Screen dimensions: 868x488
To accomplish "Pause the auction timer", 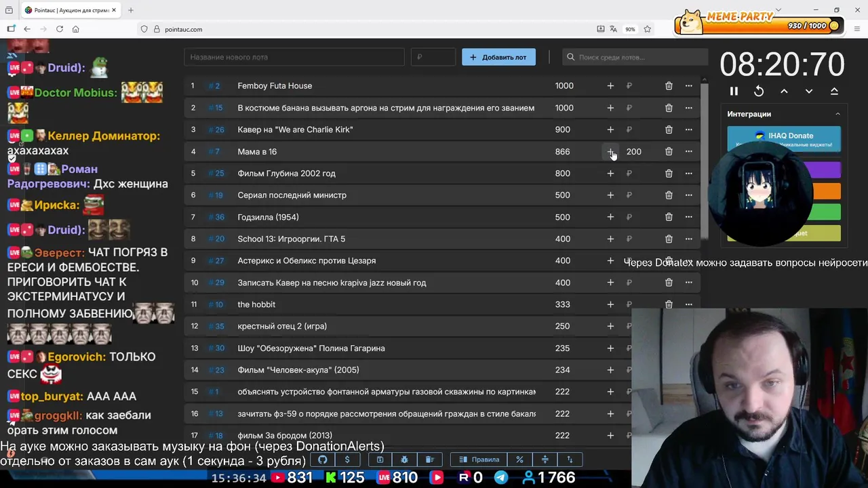I will point(734,91).
